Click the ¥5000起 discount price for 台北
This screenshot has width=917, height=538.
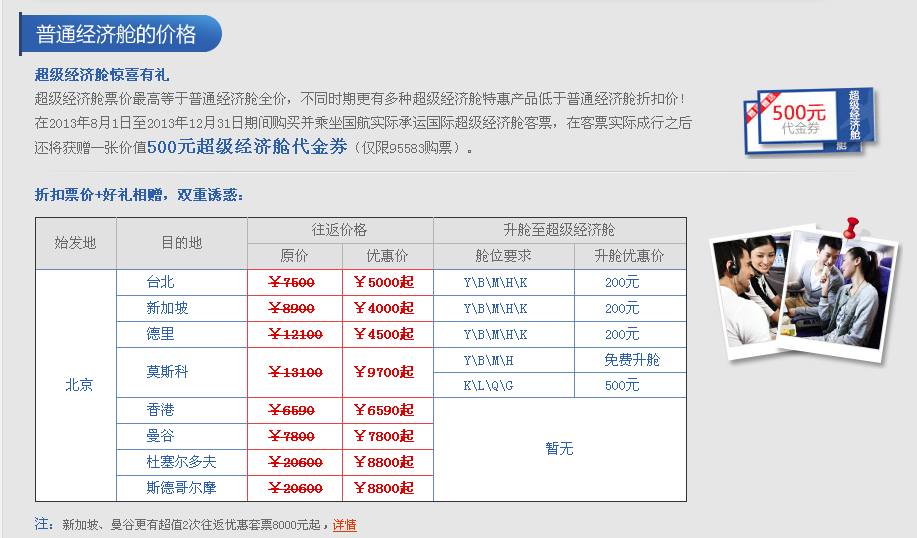point(384,282)
